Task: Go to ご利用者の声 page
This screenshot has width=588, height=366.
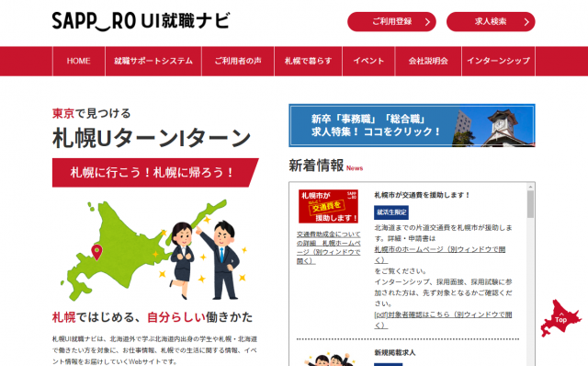Action: [238, 61]
